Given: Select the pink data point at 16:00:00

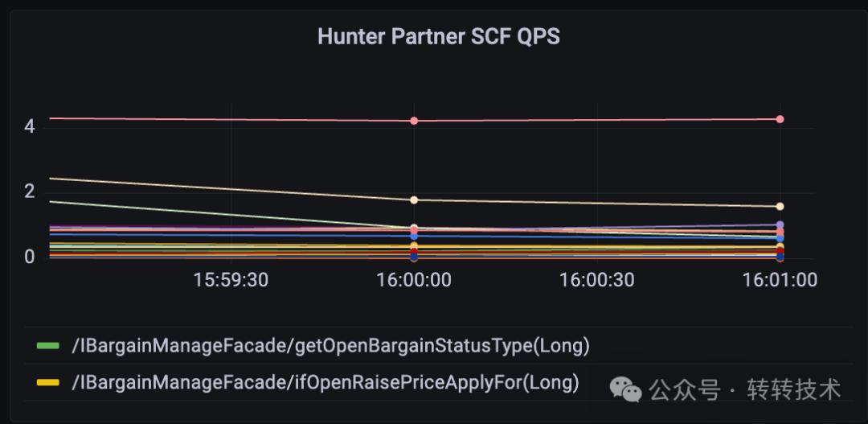Looking at the screenshot, I should click(x=414, y=121).
